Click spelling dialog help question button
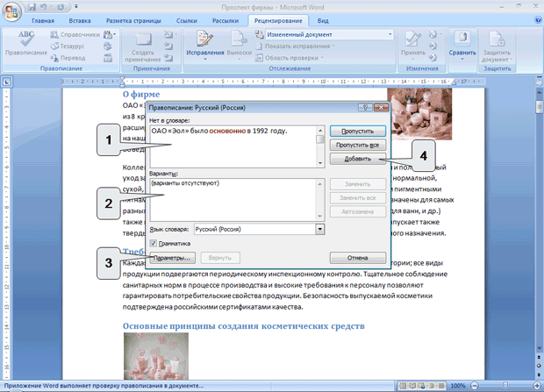 (x=365, y=108)
